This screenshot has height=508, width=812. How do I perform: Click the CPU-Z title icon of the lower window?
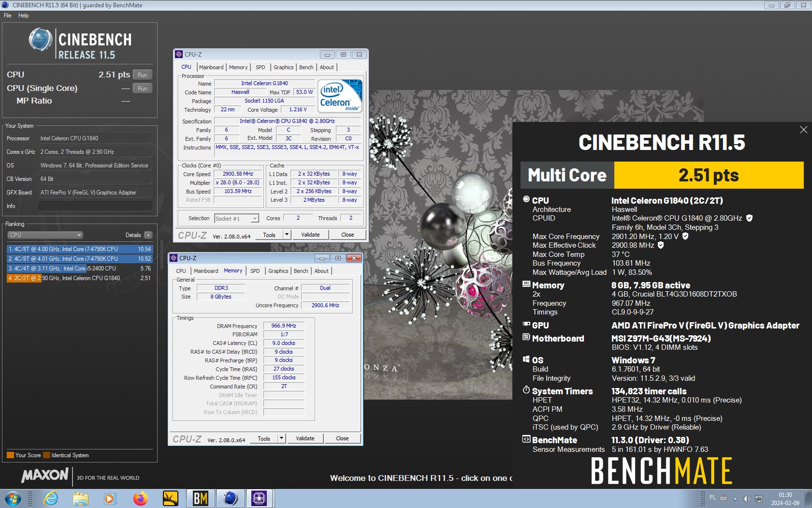pos(174,258)
